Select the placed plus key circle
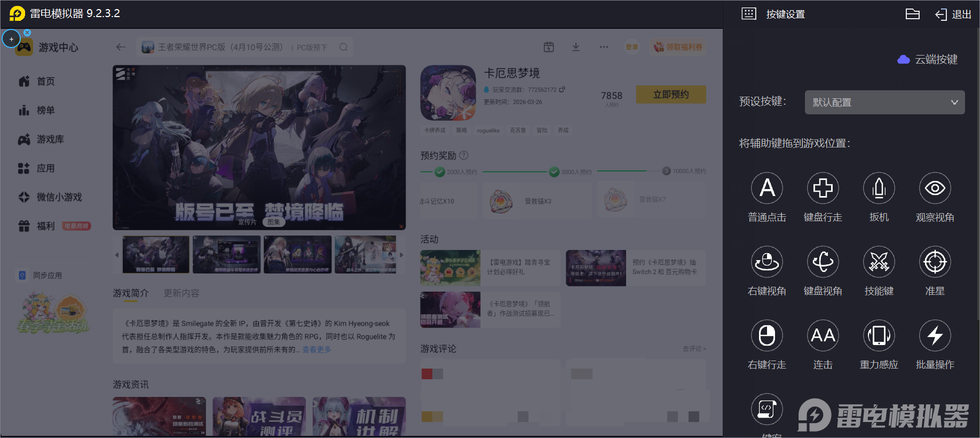The image size is (980, 438). (x=11, y=39)
